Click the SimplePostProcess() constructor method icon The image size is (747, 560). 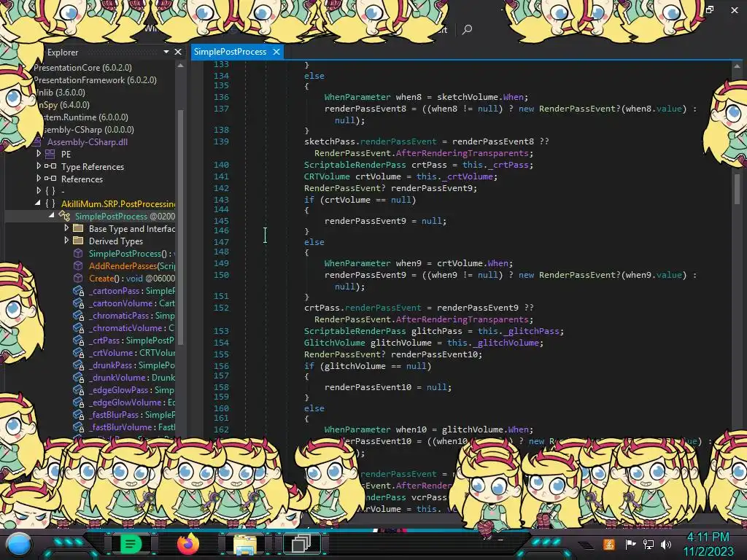tap(78, 253)
